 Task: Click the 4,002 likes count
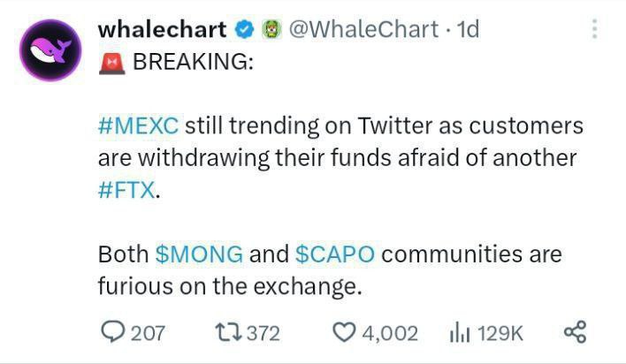click(x=389, y=333)
